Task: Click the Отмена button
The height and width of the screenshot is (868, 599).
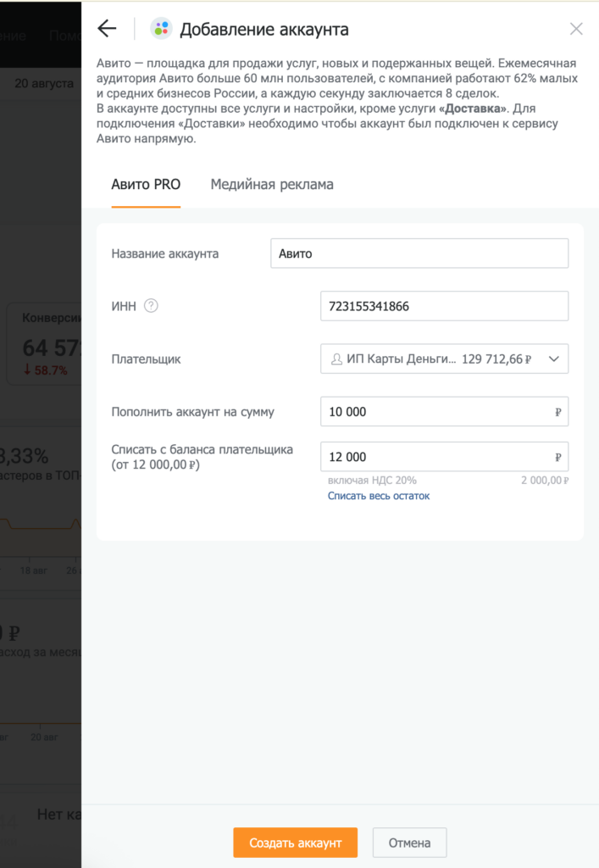Action: pyautogui.click(x=409, y=843)
